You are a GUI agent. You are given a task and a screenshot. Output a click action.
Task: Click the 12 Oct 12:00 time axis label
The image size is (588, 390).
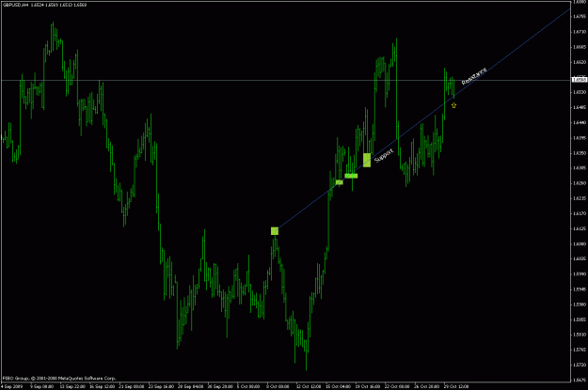click(x=309, y=386)
